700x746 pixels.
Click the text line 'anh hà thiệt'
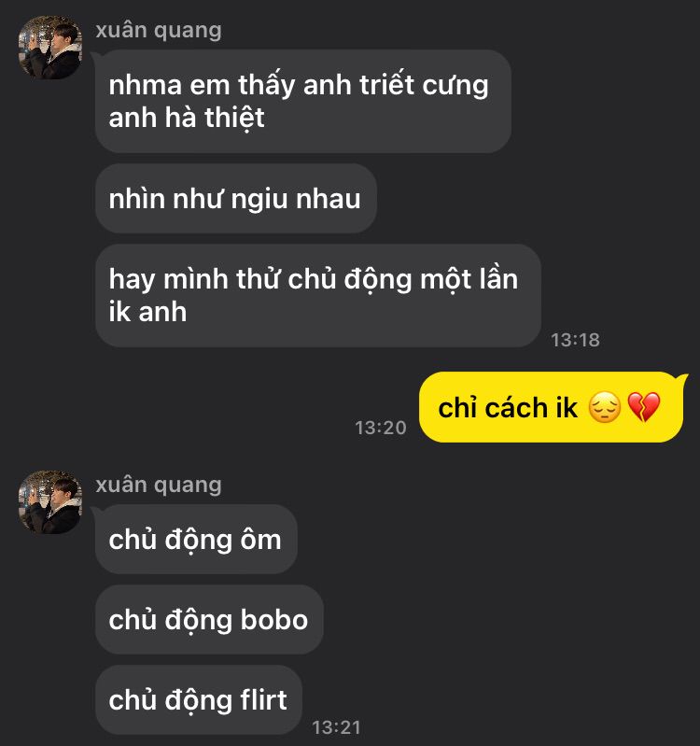click(x=187, y=118)
